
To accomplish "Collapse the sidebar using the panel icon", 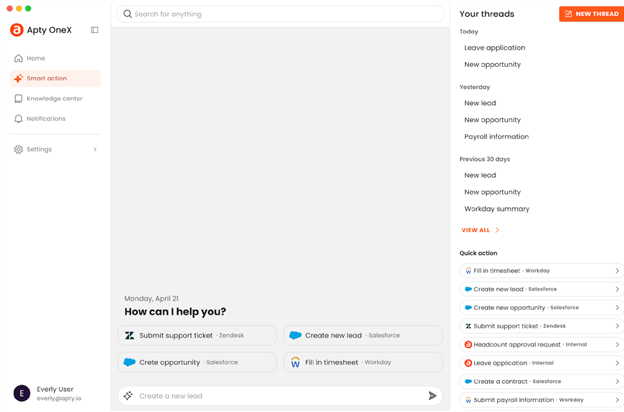I will [x=95, y=30].
